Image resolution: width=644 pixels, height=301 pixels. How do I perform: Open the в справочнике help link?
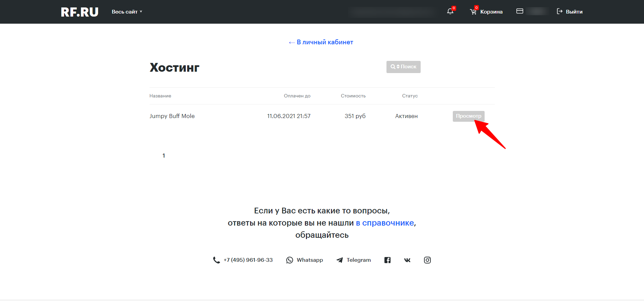tap(385, 223)
